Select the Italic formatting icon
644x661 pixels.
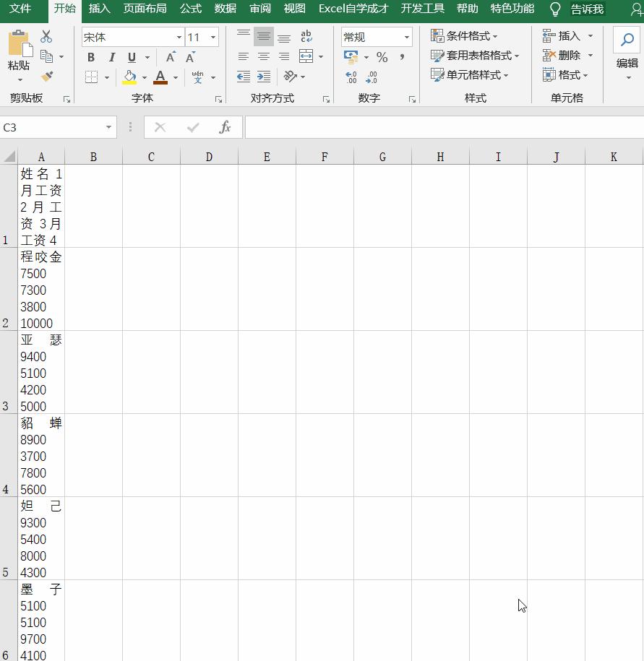point(111,57)
